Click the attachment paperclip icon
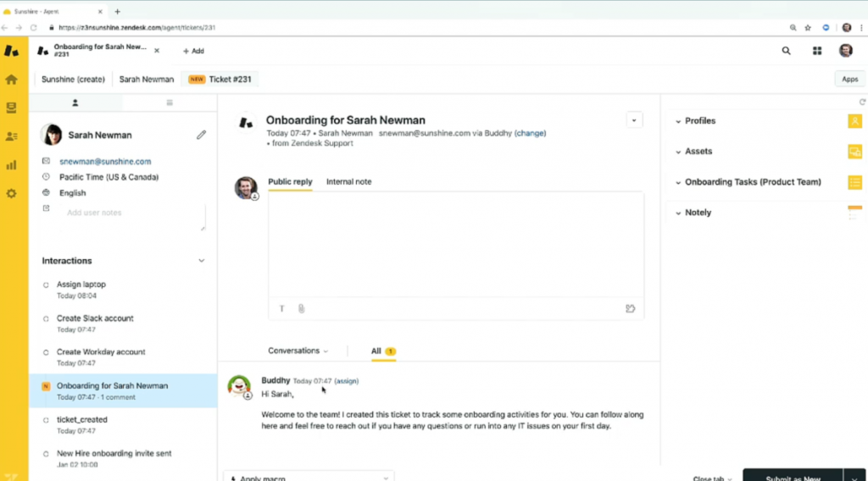Screen dimensions: 868x481 [301, 308]
